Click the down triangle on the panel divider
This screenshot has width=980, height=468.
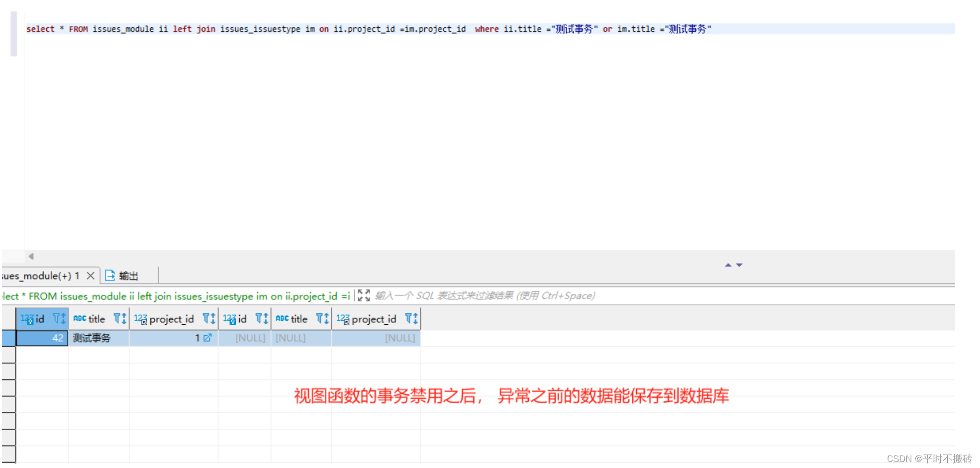click(739, 265)
